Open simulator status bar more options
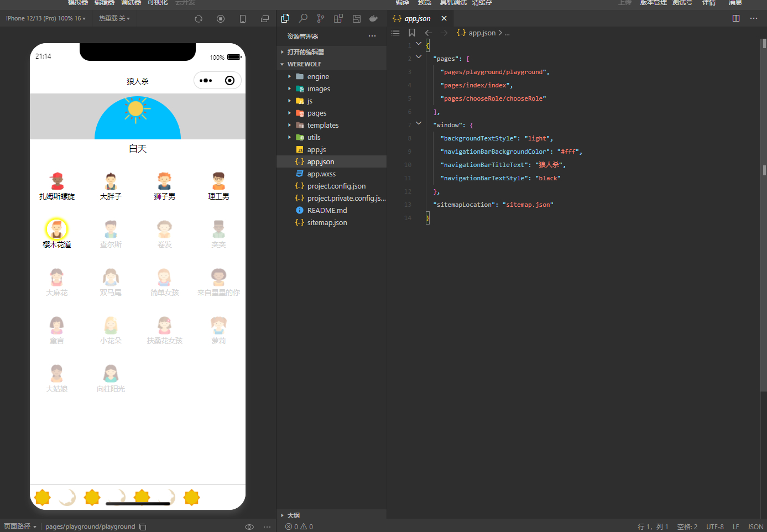The image size is (767, 532). click(267, 527)
